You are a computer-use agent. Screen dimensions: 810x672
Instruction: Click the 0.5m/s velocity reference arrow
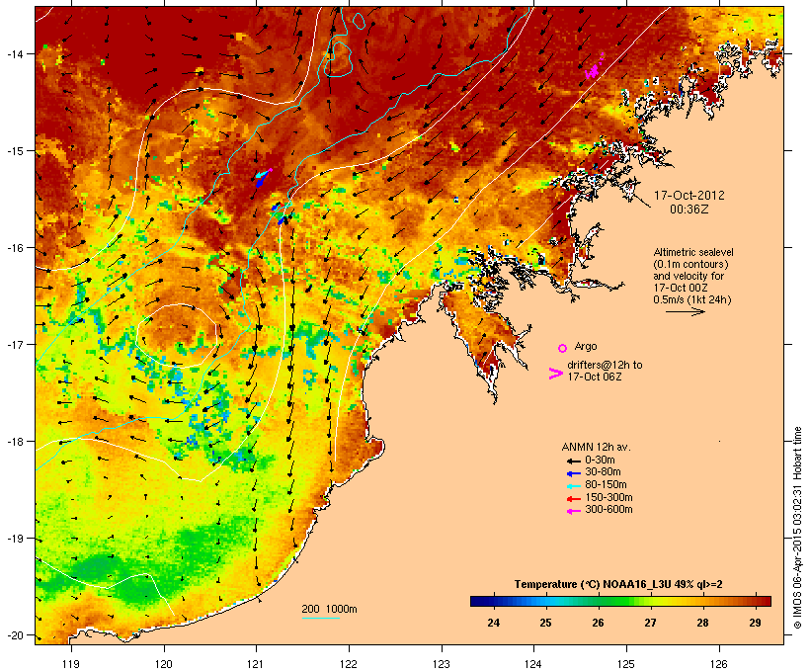685,311
